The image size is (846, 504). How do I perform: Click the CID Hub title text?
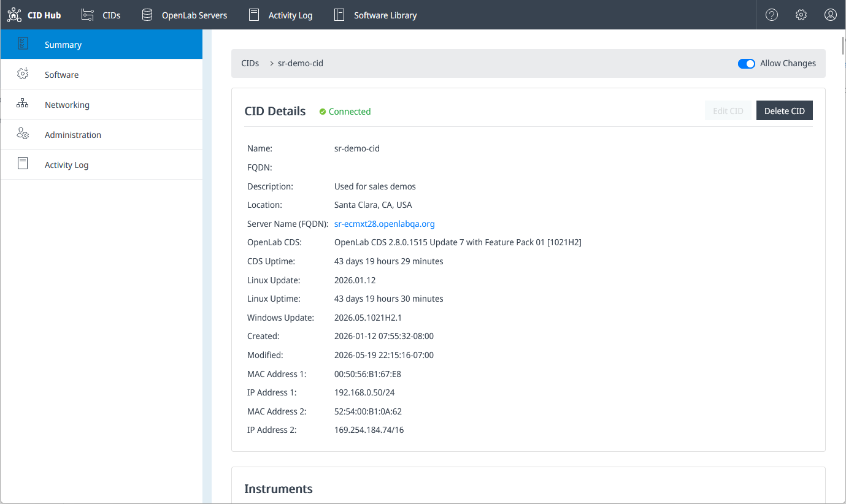pos(44,15)
